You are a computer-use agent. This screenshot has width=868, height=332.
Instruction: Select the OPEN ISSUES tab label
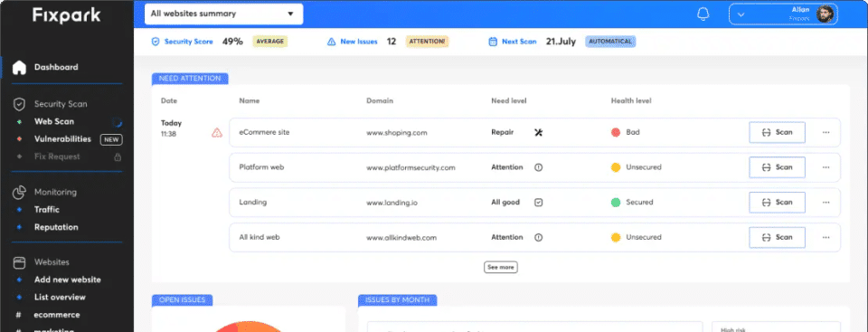click(x=182, y=299)
